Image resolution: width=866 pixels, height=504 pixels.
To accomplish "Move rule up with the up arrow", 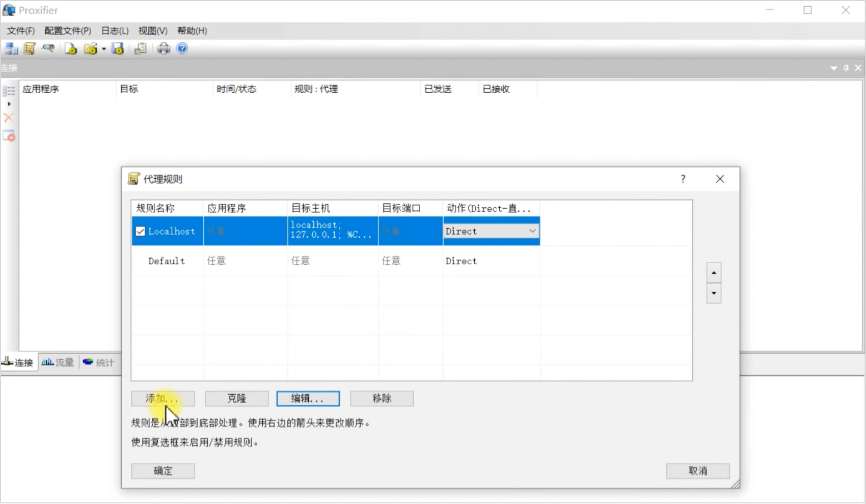I will point(714,273).
